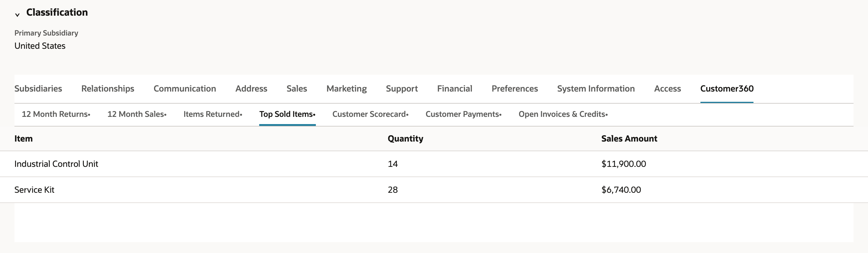
Task: Open the Subsidiaries tab
Action: coord(38,89)
